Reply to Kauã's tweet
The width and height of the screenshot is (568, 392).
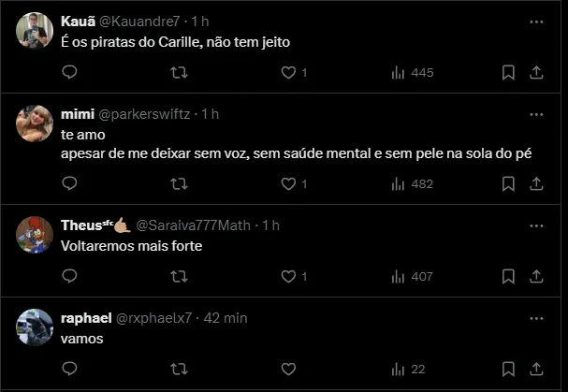click(x=69, y=72)
